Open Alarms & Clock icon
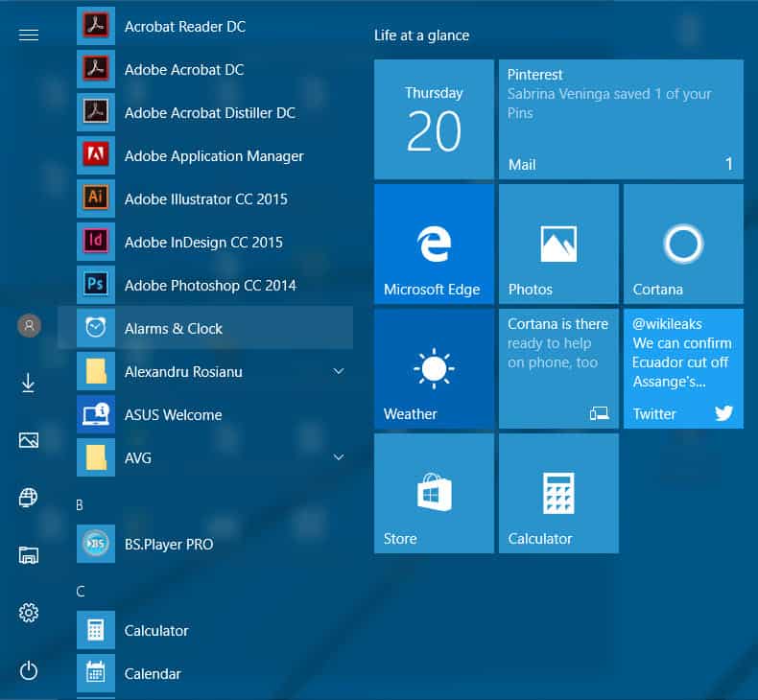The image size is (758, 700). point(96,328)
